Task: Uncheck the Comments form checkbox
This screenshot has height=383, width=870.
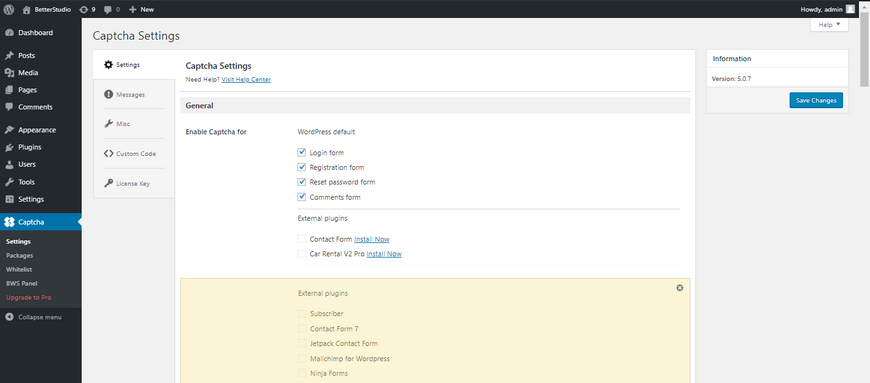Action: click(x=302, y=196)
